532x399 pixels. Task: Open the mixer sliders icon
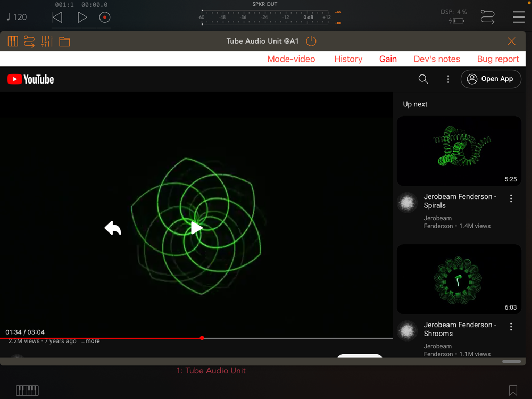[x=47, y=41]
